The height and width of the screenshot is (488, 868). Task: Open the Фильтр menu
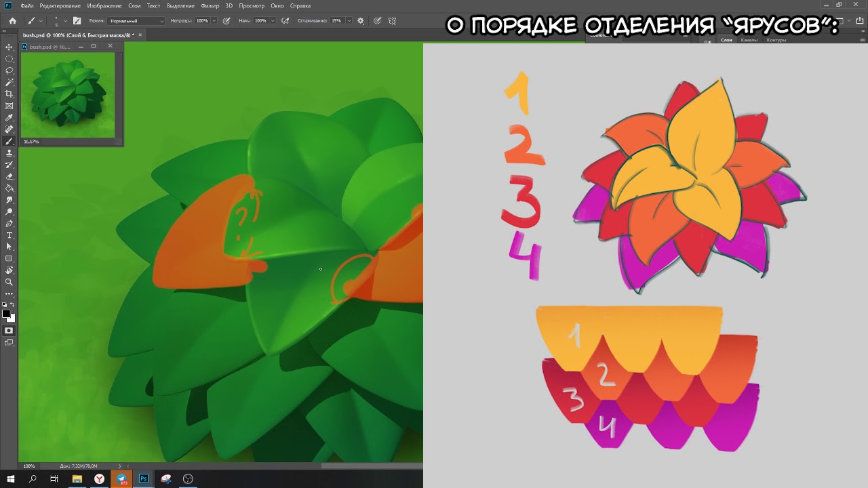click(x=210, y=5)
